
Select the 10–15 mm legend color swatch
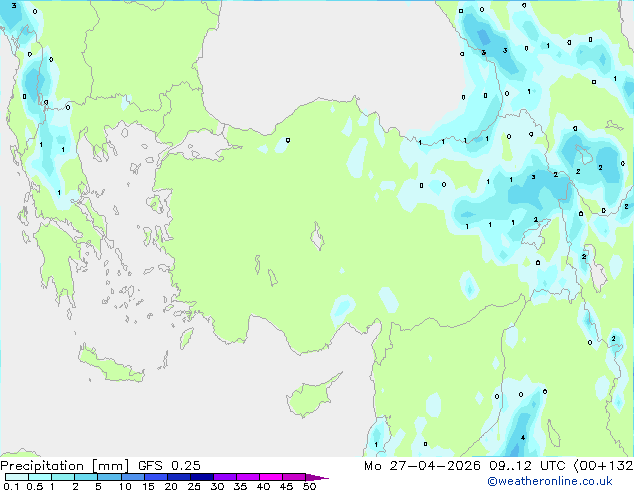[133, 477]
